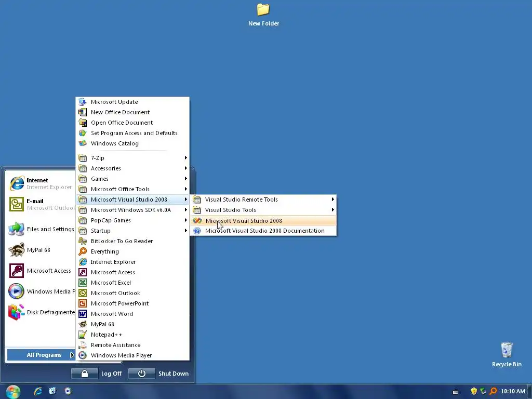
Task: Click the Microsoft Outlook icon in programs list
Action: pos(83,293)
